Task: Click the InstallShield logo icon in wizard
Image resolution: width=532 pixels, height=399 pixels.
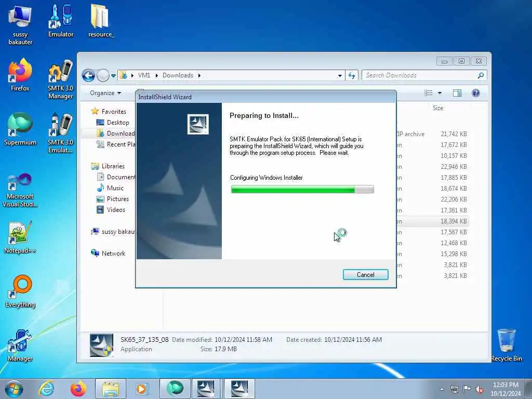Action: point(198,124)
